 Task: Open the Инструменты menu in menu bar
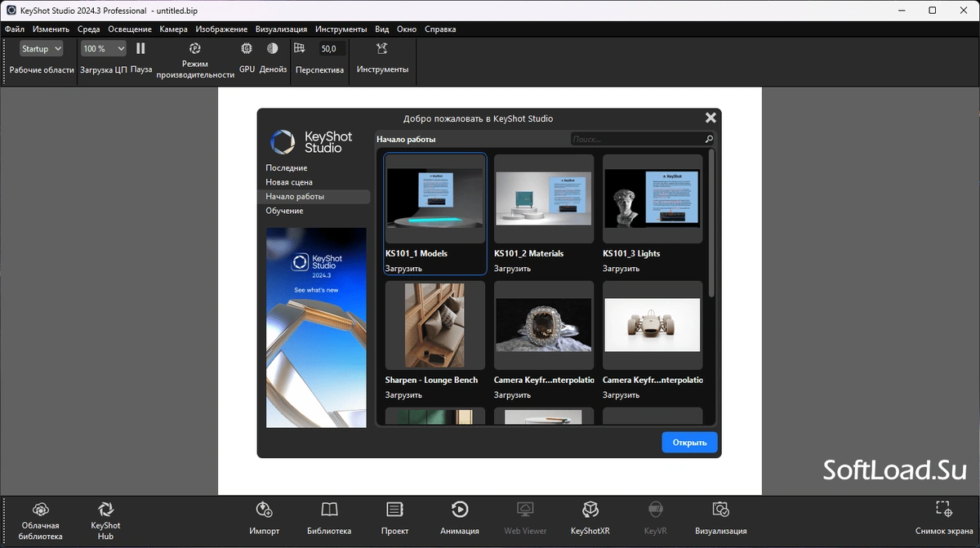pyautogui.click(x=341, y=29)
